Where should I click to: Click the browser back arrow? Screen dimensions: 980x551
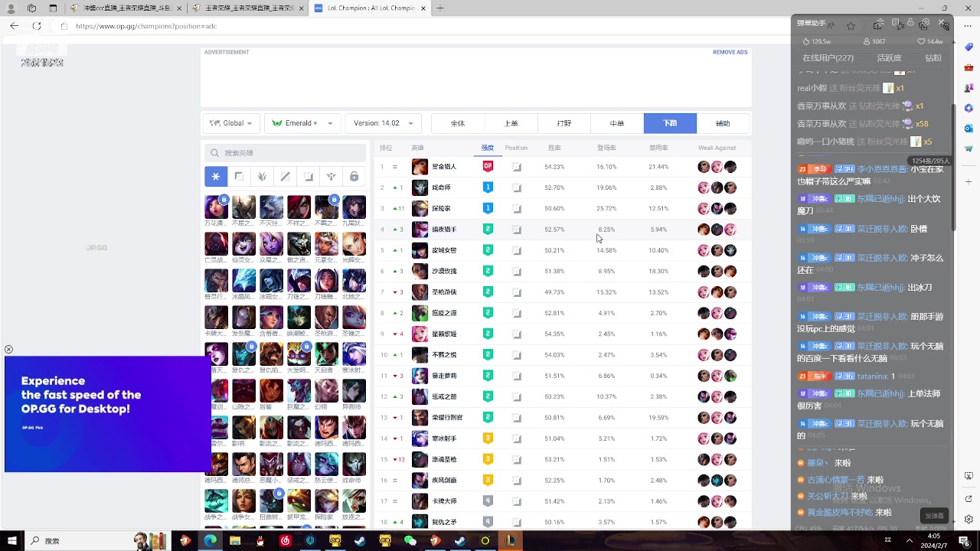14,26
